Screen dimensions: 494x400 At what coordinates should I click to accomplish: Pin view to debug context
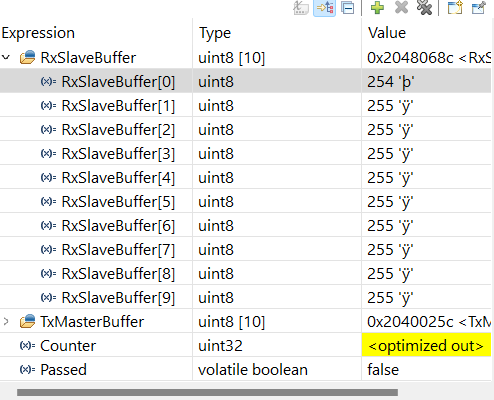[479, 8]
